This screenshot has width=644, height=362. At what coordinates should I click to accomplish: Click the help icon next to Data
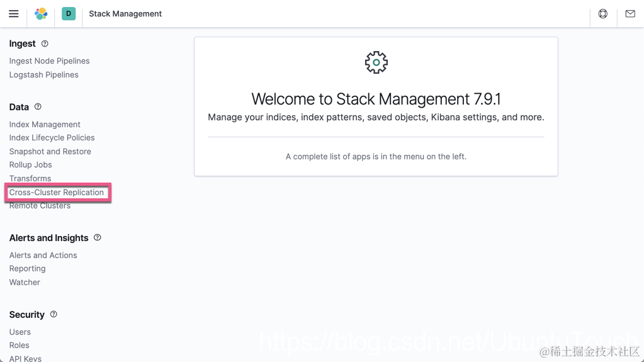pyautogui.click(x=38, y=107)
